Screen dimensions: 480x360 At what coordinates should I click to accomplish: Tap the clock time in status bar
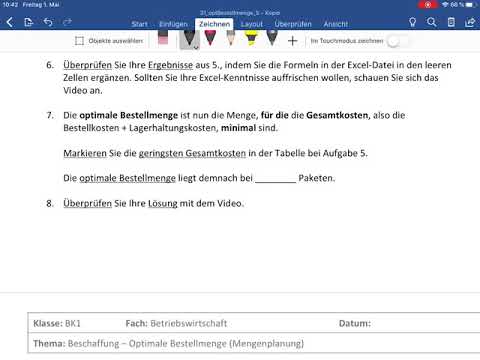pos(10,5)
